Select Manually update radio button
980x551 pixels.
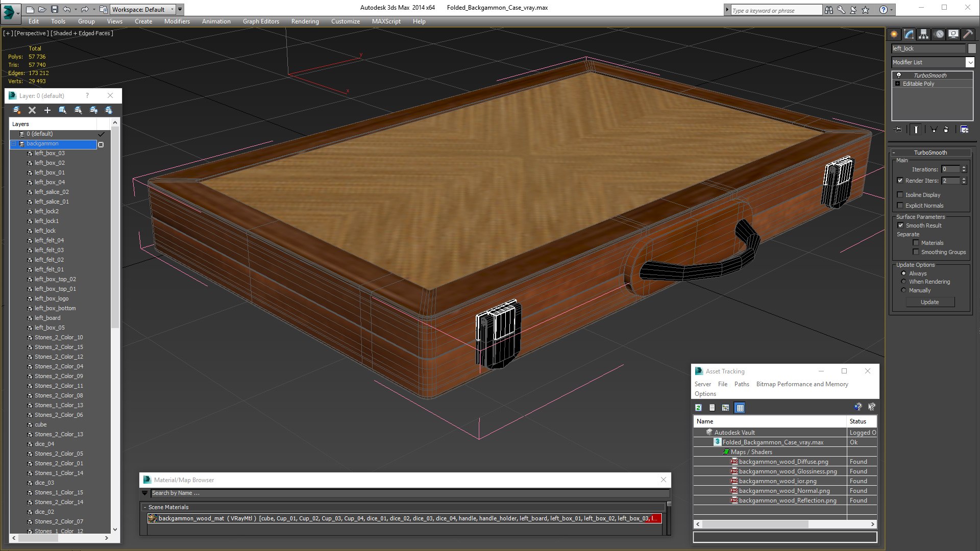(904, 290)
